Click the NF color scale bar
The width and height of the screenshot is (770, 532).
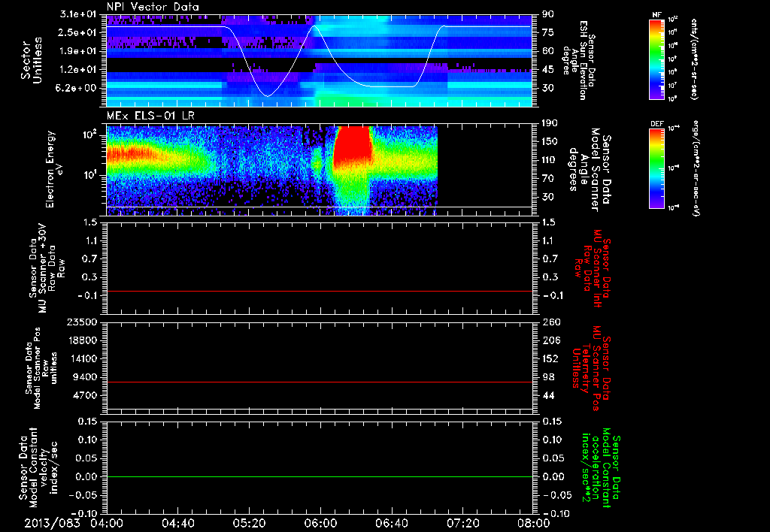pyautogui.click(x=657, y=59)
